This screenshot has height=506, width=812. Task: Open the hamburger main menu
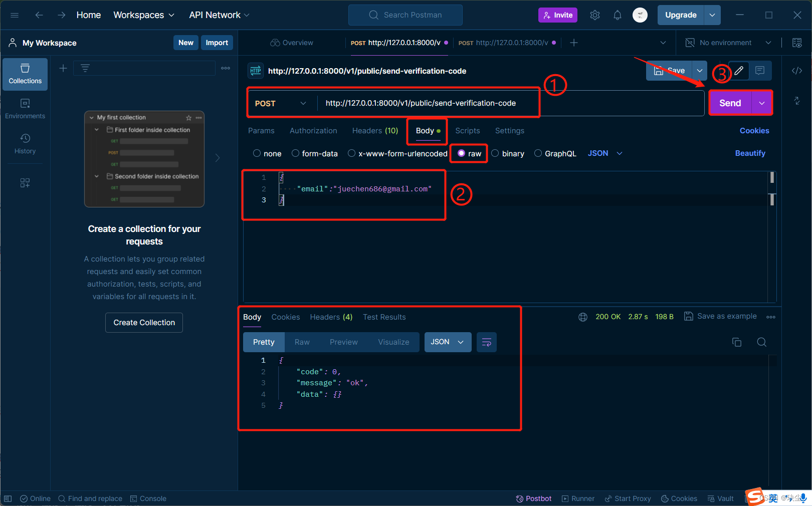point(15,15)
